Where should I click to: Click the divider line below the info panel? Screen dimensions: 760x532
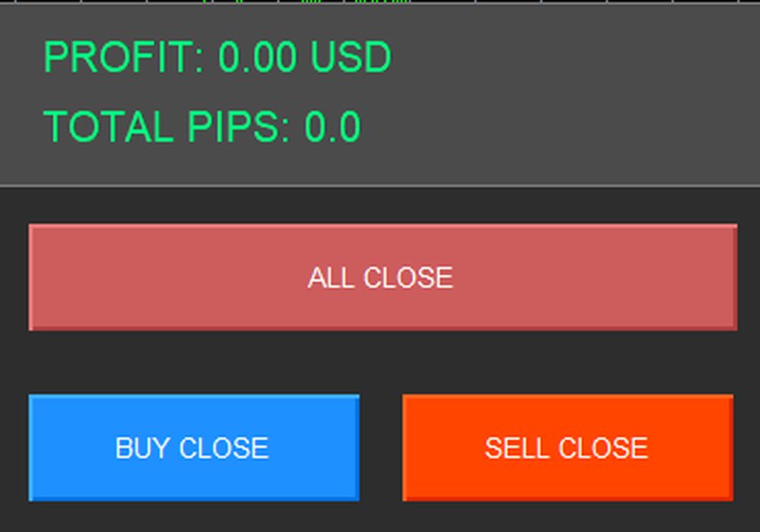click(x=380, y=185)
